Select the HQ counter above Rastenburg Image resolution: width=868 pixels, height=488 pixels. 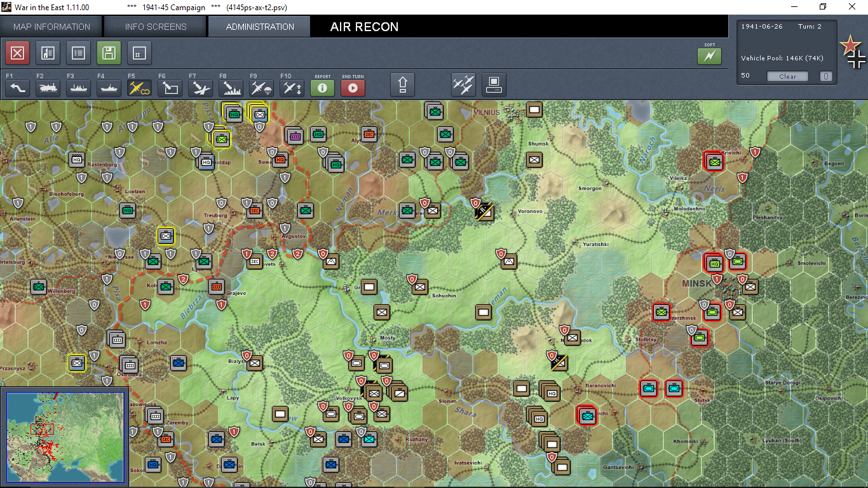tap(77, 159)
